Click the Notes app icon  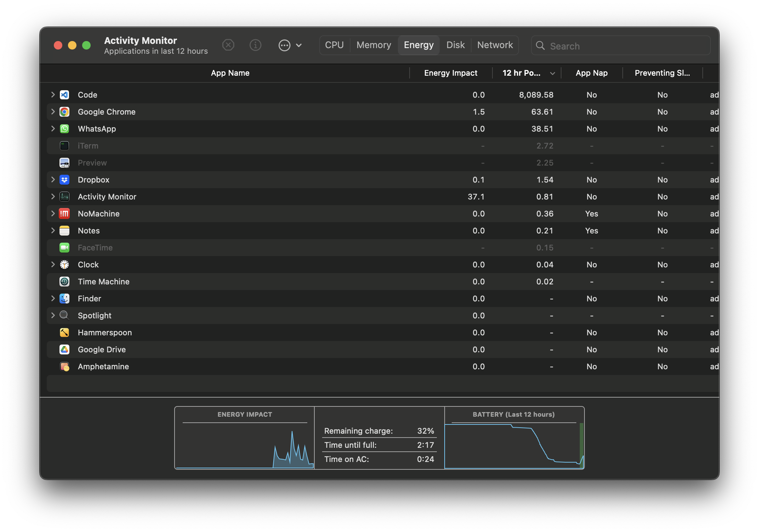click(64, 231)
